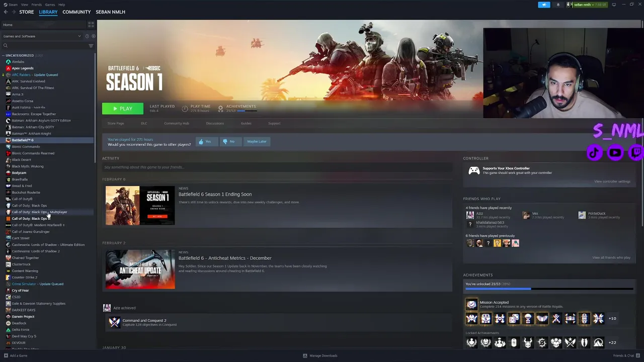Click the parachute achievement icon

(528, 318)
